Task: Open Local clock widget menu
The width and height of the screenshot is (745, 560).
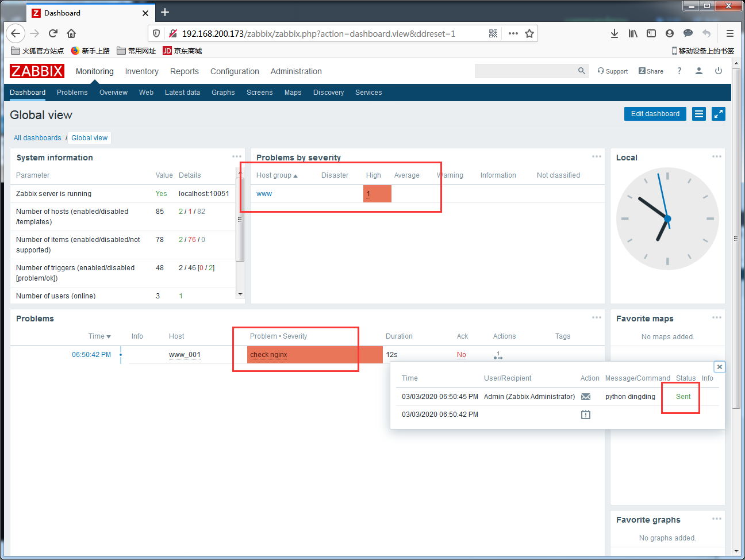Action: pos(717,156)
